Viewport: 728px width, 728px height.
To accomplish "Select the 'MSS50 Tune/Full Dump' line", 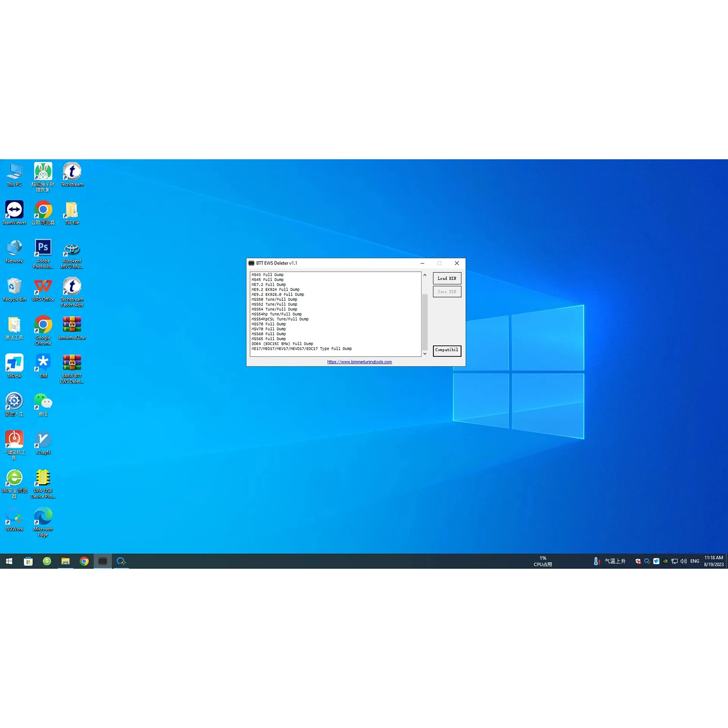I will tap(274, 299).
